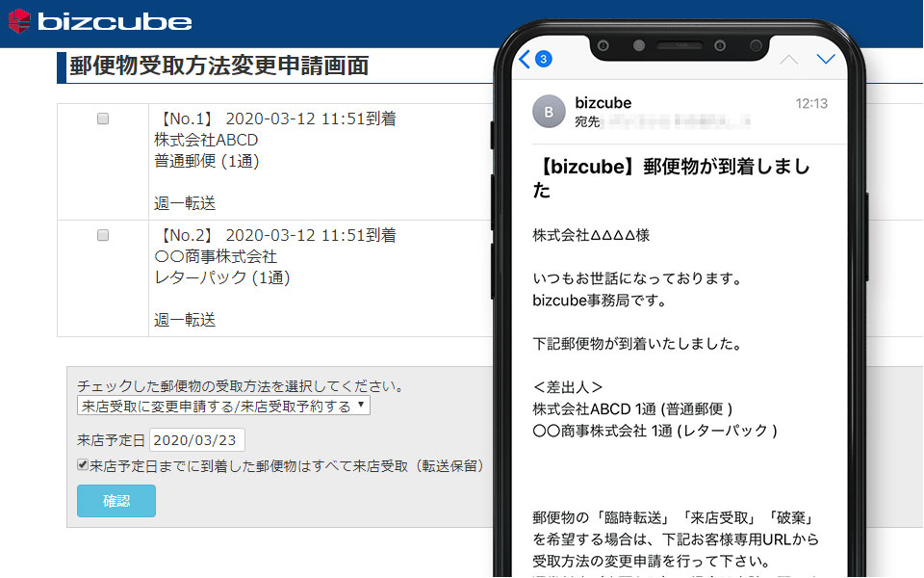Click 週一転送 under No.2 item
The image size is (924, 578).
point(185,320)
